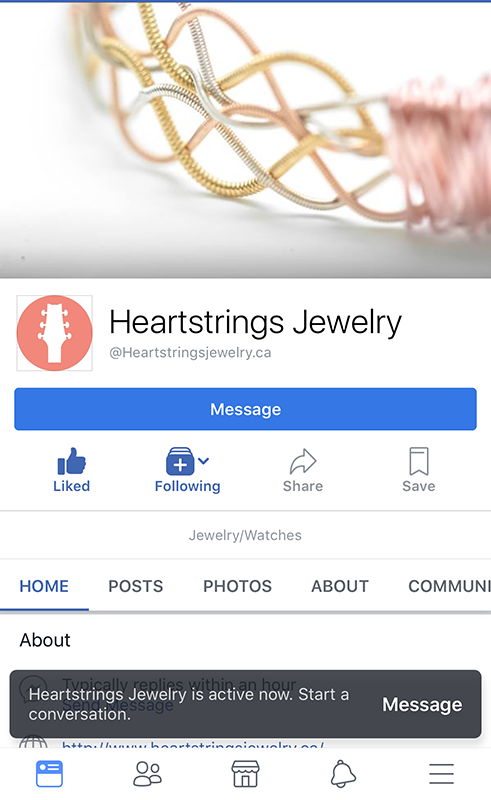Open the wire bracelet cover photo
This screenshot has width=491, height=800.
tap(246, 140)
